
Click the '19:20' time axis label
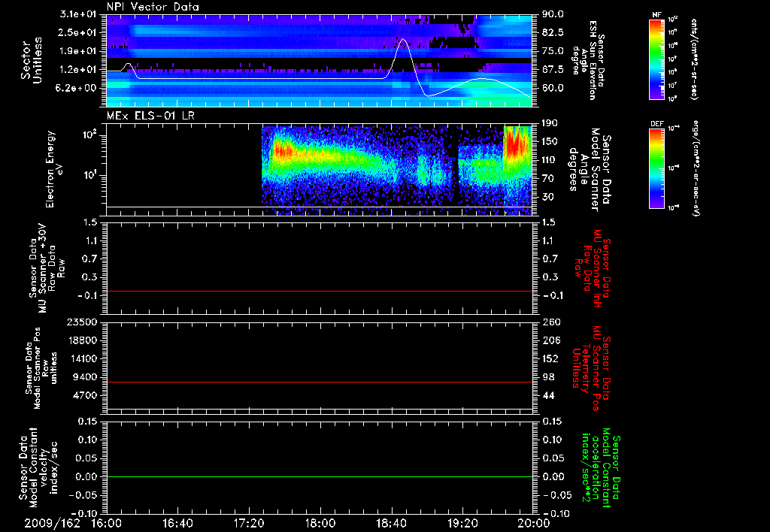coord(462,523)
